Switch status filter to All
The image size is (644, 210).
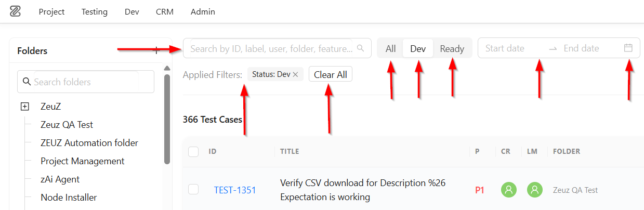click(x=391, y=48)
